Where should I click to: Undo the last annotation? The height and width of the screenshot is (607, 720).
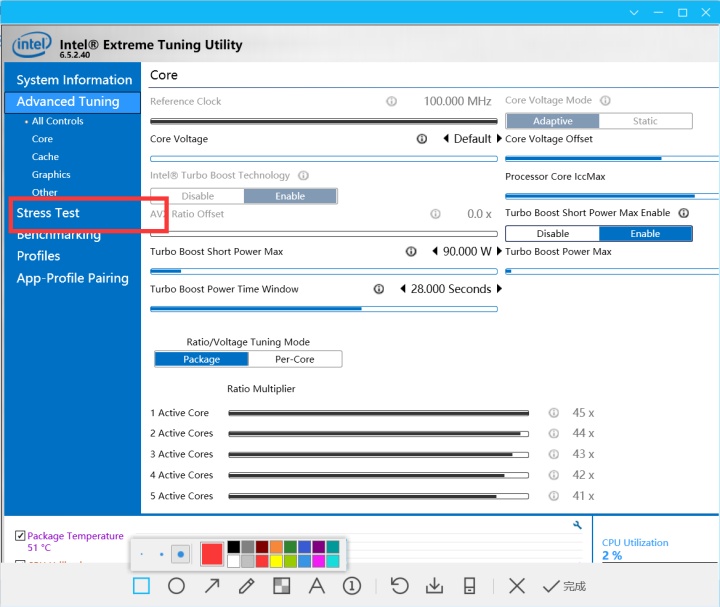click(x=399, y=586)
